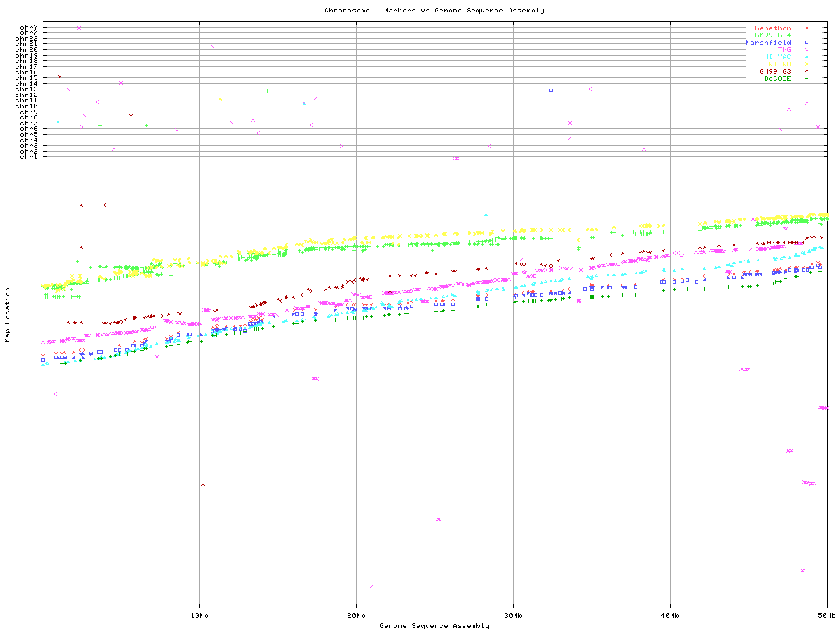
Task: Click the 10Mb tick label on x-axis
Action: [x=199, y=615]
